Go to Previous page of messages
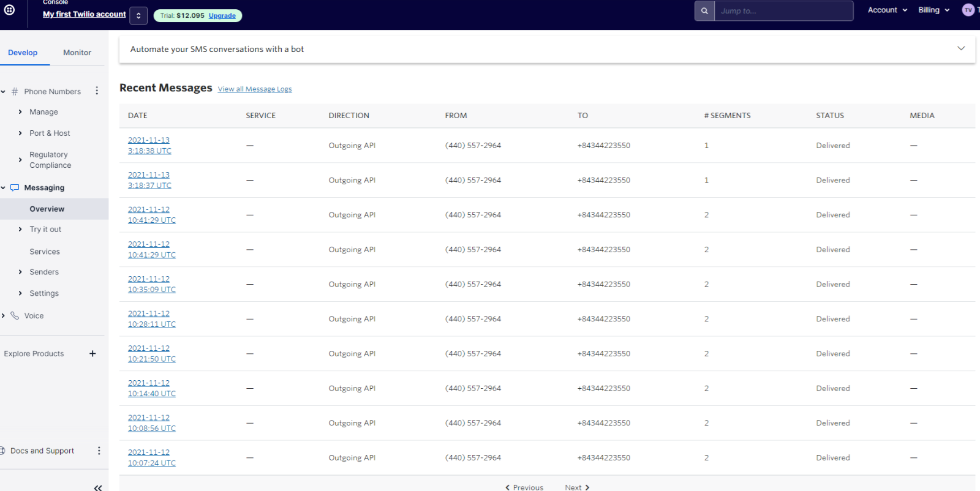The width and height of the screenshot is (980, 491). 524,487
